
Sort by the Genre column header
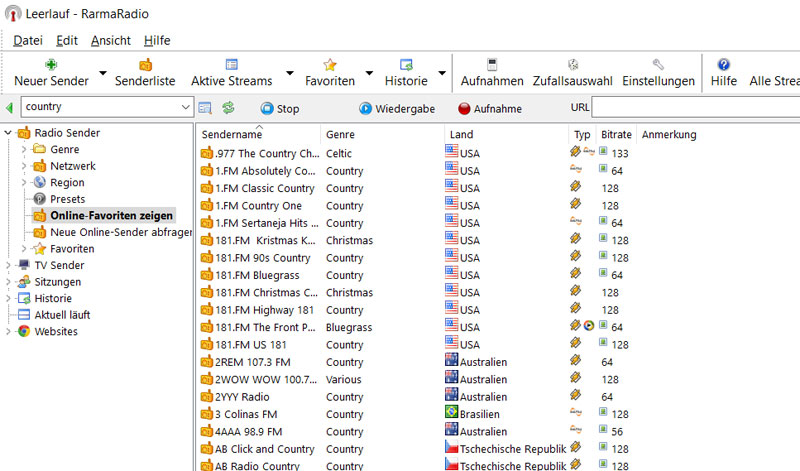383,134
